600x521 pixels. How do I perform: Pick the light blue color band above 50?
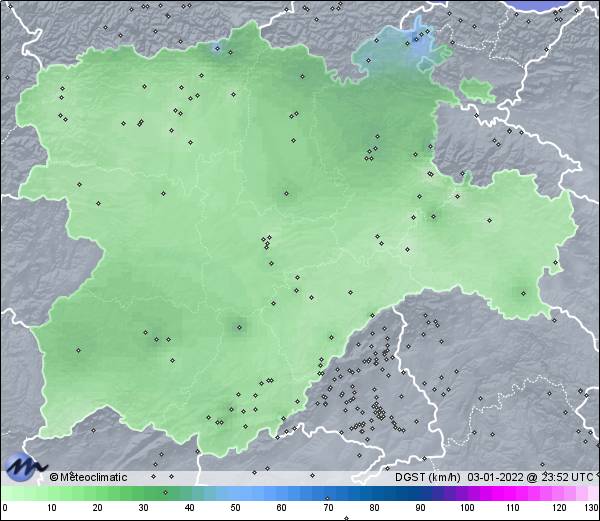(x=235, y=493)
